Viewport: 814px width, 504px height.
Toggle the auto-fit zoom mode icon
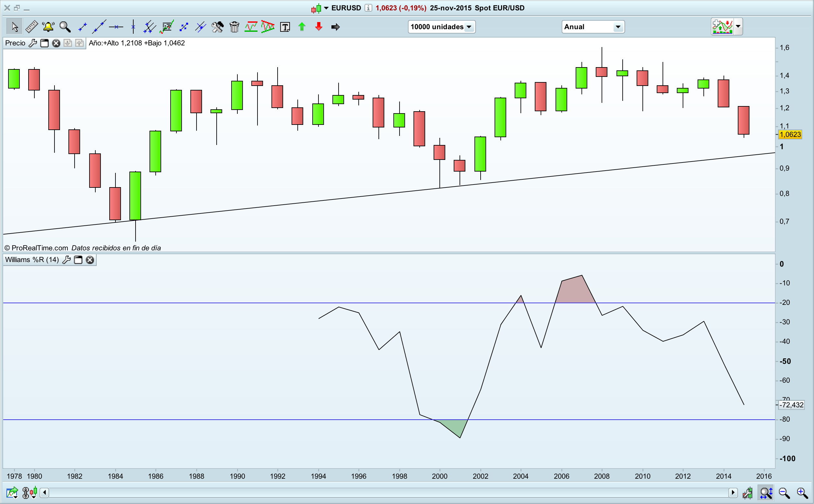click(x=766, y=493)
